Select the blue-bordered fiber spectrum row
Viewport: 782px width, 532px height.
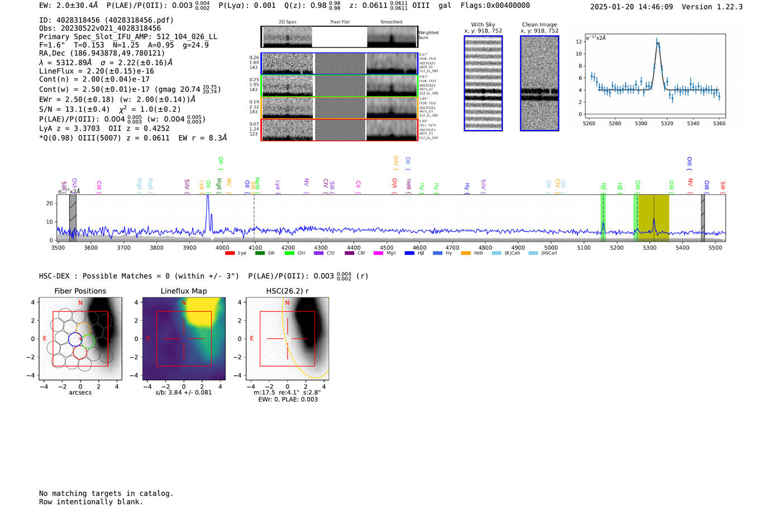(339, 64)
